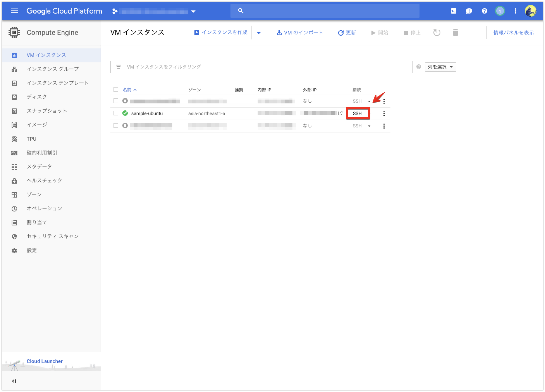Click the Compute Engine gear icon

pyautogui.click(x=13, y=32)
